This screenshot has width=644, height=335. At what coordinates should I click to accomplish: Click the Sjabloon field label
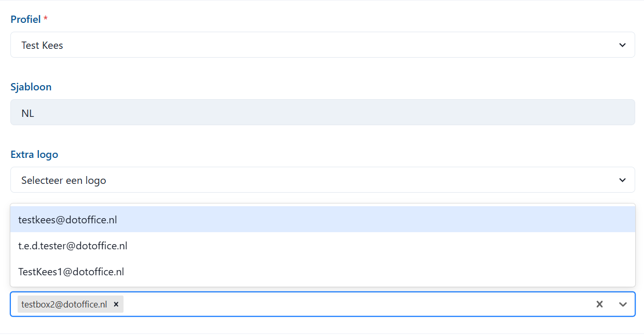[x=31, y=87]
